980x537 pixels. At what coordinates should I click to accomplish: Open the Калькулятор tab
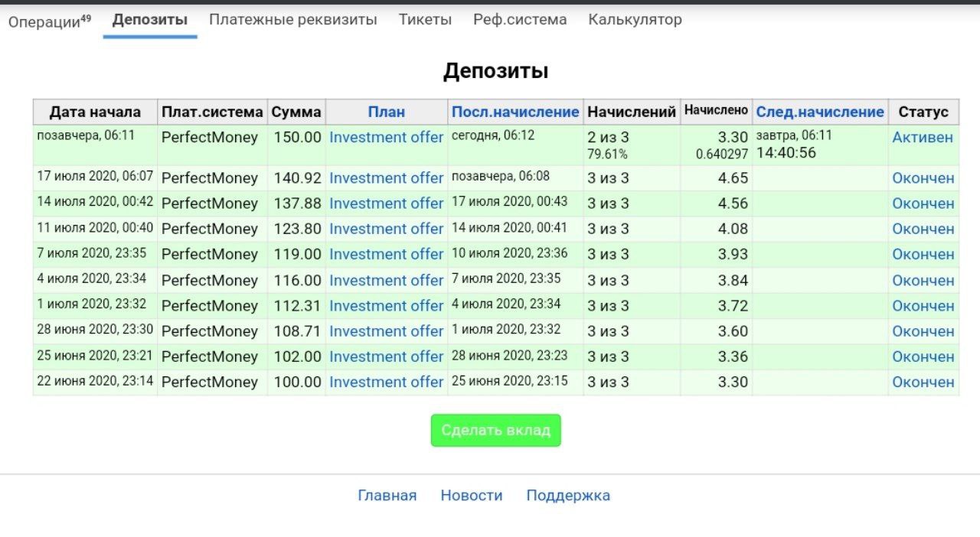coord(635,20)
